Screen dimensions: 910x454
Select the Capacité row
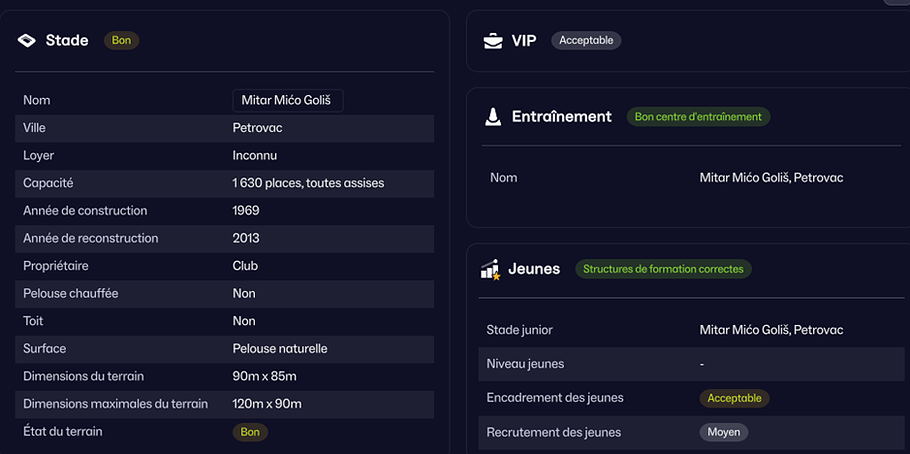[225, 183]
